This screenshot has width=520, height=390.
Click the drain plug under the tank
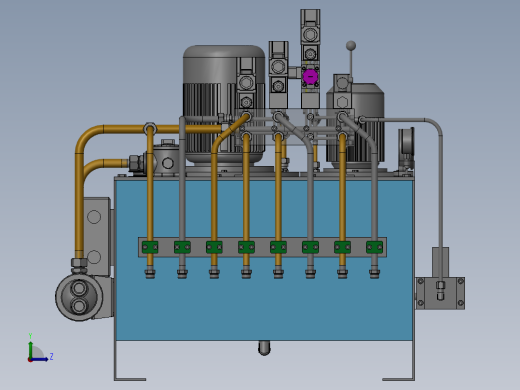[264, 348]
